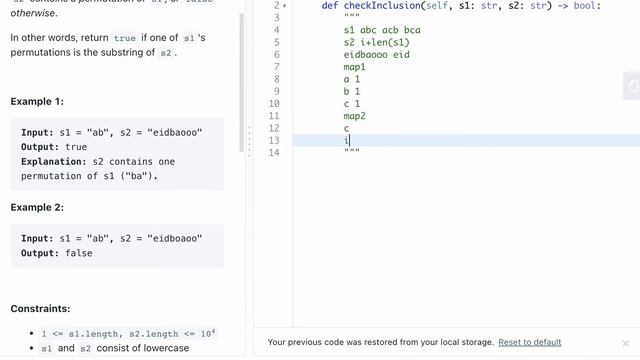Click the panel divider resize handle
The width and height of the screenshot is (640, 360).
point(249,141)
